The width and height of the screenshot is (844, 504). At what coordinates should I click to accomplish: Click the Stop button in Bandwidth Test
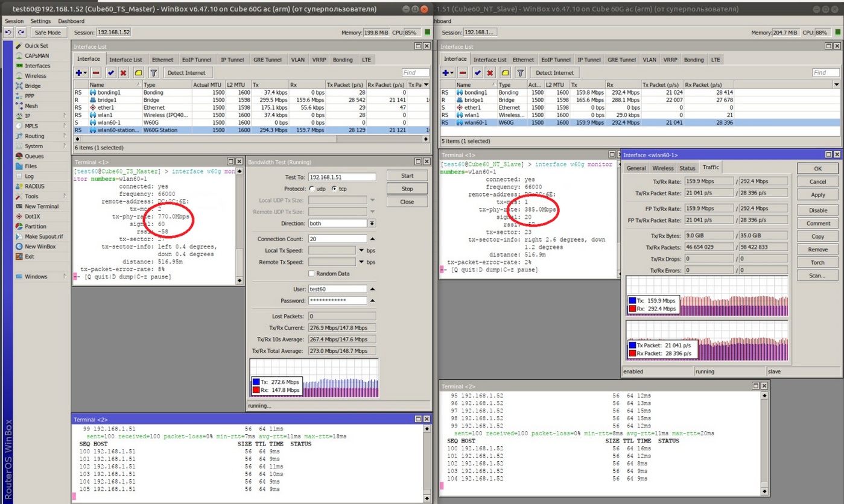pyautogui.click(x=407, y=189)
